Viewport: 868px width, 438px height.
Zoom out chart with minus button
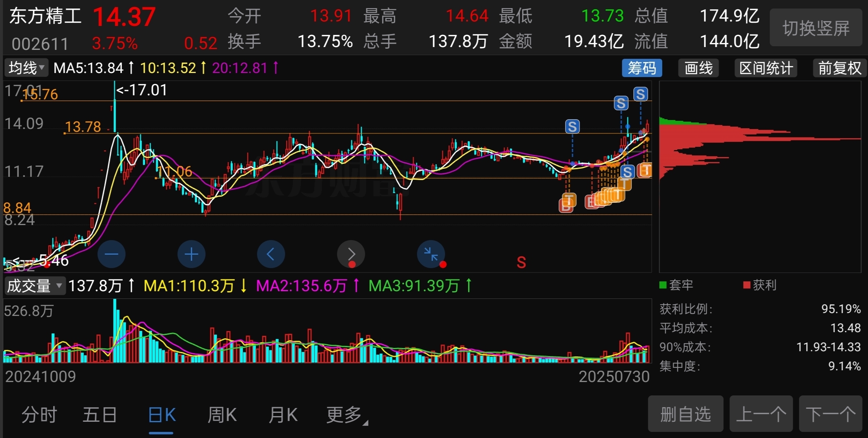coord(111,254)
